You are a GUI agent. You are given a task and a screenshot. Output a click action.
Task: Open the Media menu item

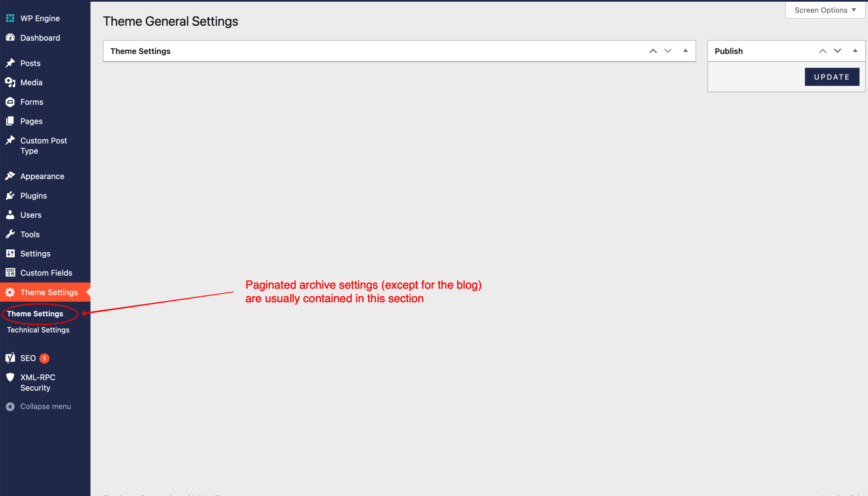tap(31, 82)
